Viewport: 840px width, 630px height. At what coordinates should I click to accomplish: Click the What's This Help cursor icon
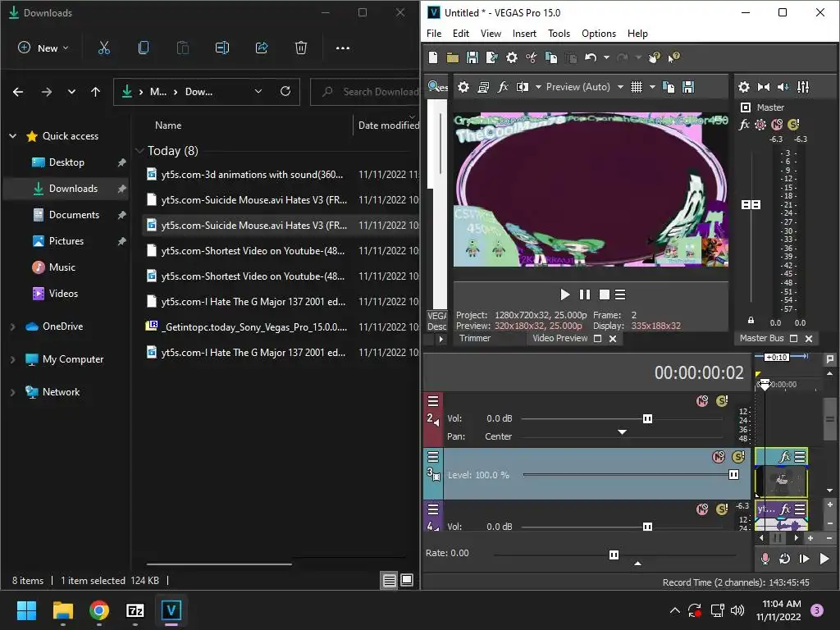[x=674, y=57]
